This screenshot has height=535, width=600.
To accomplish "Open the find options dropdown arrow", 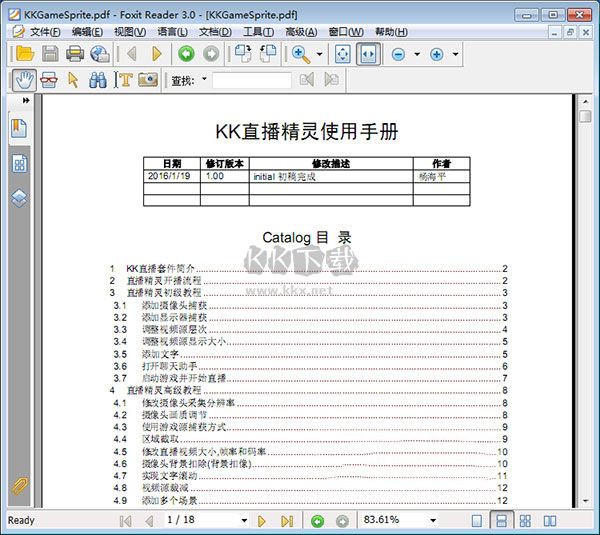I will (x=204, y=79).
